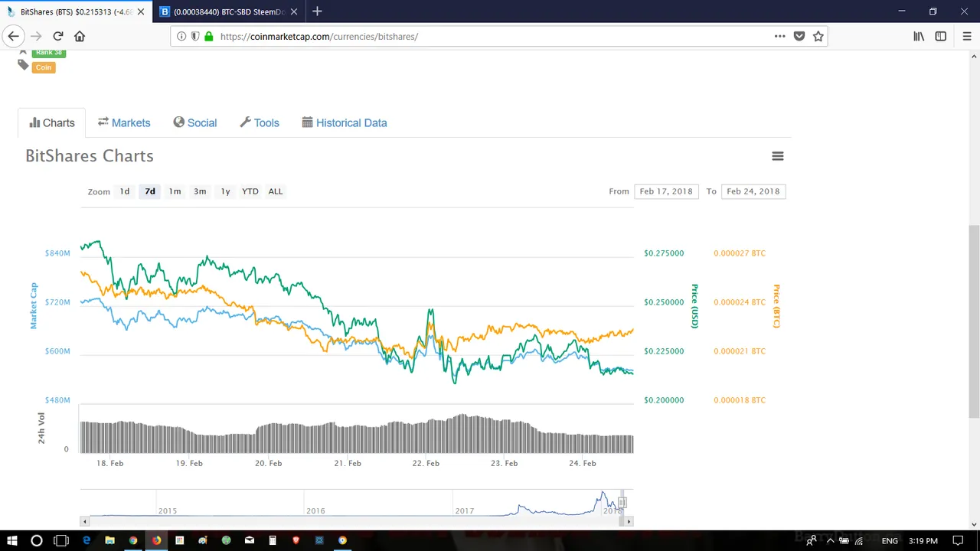The width and height of the screenshot is (980, 551).
Task: Click the Coin tag badge
Action: click(x=44, y=67)
